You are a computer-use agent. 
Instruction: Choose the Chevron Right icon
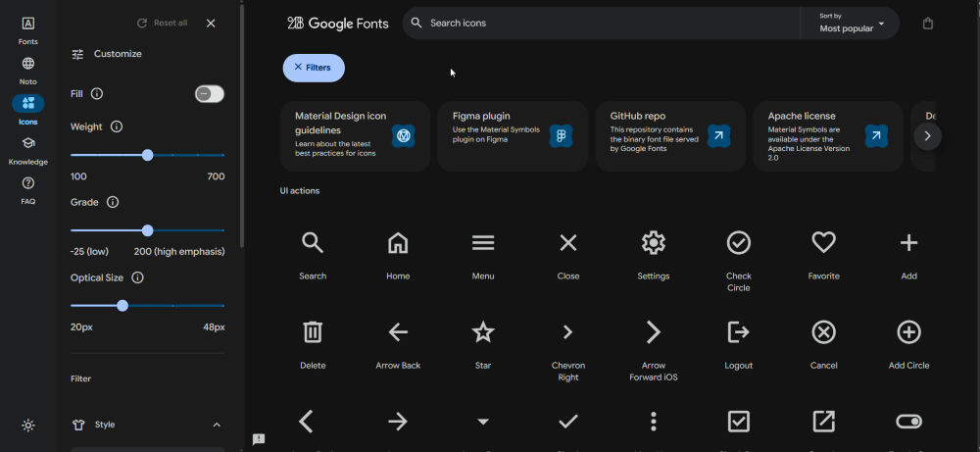pyautogui.click(x=568, y=332)
